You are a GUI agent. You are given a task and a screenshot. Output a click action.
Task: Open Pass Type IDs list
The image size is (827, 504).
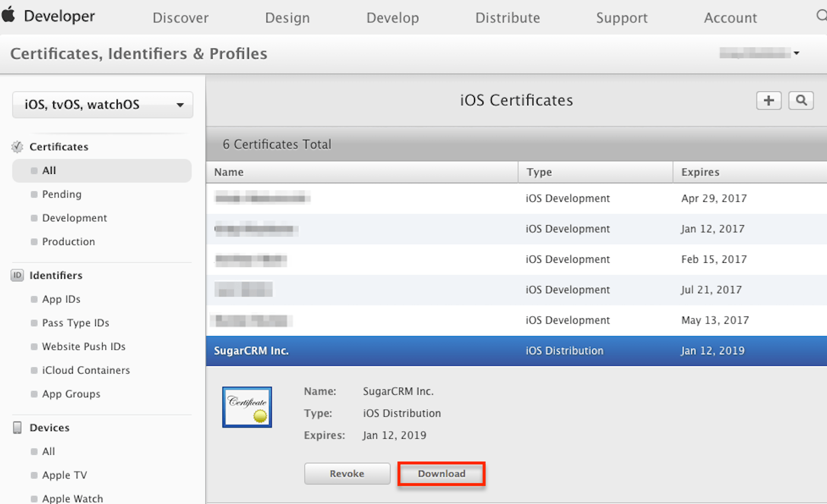click(x=75, y=323)
